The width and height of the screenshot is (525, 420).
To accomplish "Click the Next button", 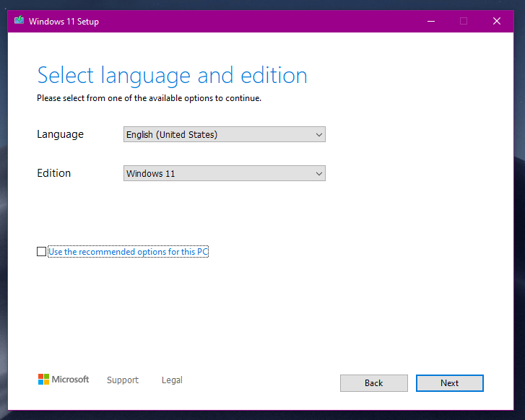I will pos(450,383).
